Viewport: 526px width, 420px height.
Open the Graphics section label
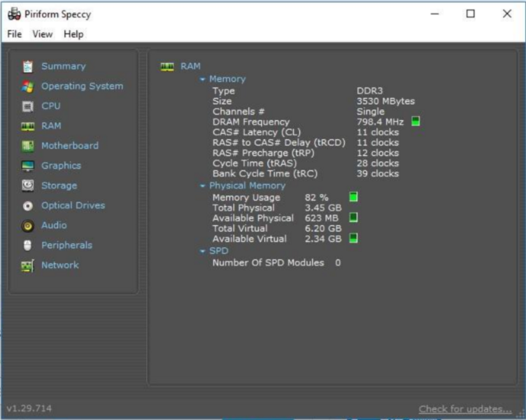click(x=61, y=165)
